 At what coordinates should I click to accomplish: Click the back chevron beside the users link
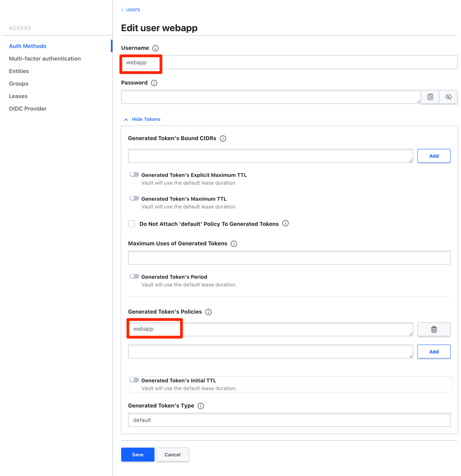tap(123, 10)
